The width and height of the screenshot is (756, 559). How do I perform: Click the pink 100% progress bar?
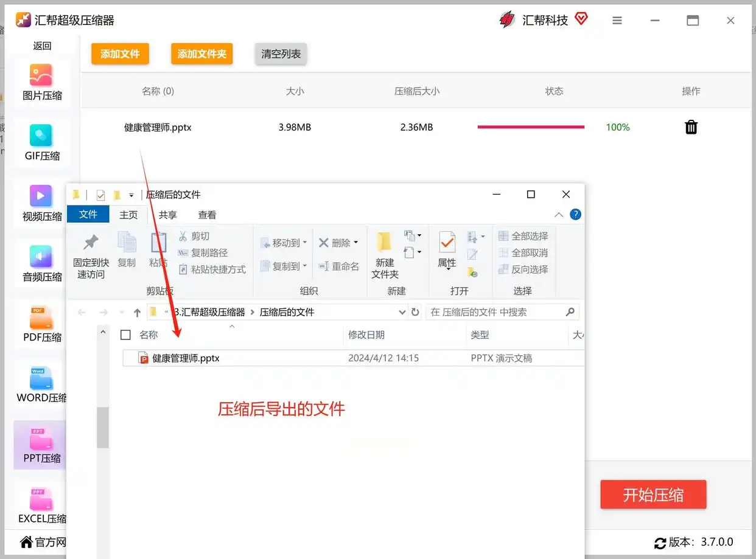coord(530,127)
